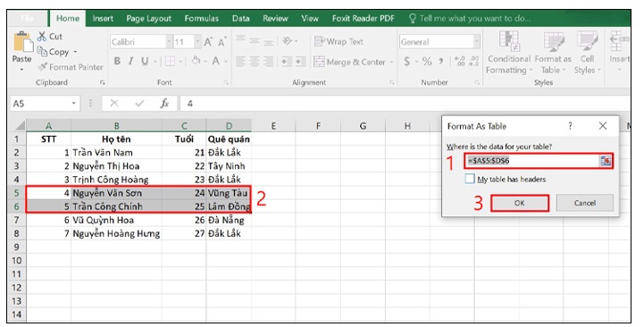This screenshot has width=644, height=327.
Task: Click the Decrease Indent icon
Action: coord(287,62)
